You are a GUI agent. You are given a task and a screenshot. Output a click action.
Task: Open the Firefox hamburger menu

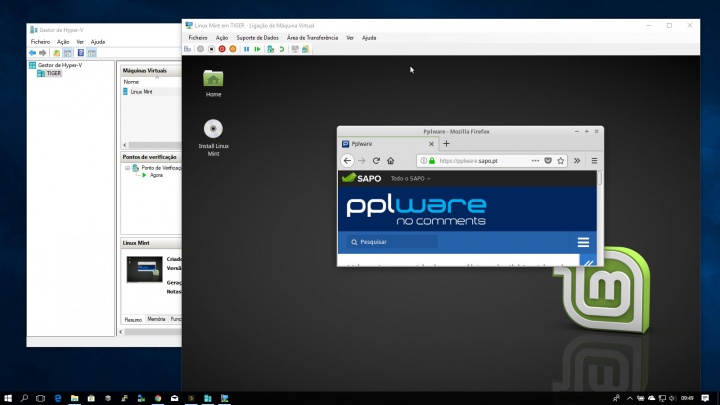(x=594, y=160)
